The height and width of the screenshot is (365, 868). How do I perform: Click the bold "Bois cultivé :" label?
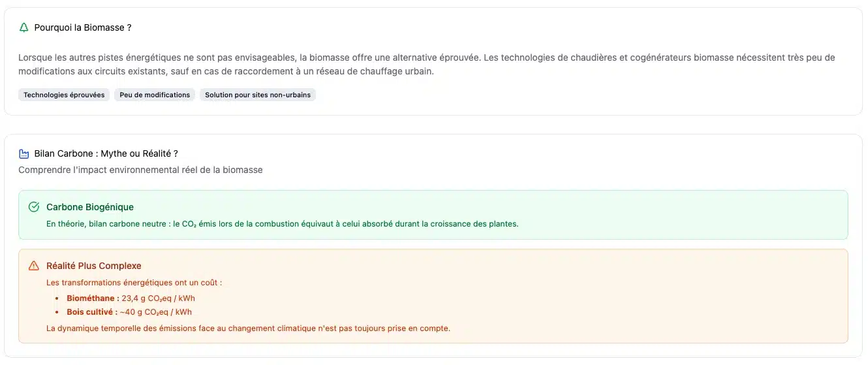[92, 312]
